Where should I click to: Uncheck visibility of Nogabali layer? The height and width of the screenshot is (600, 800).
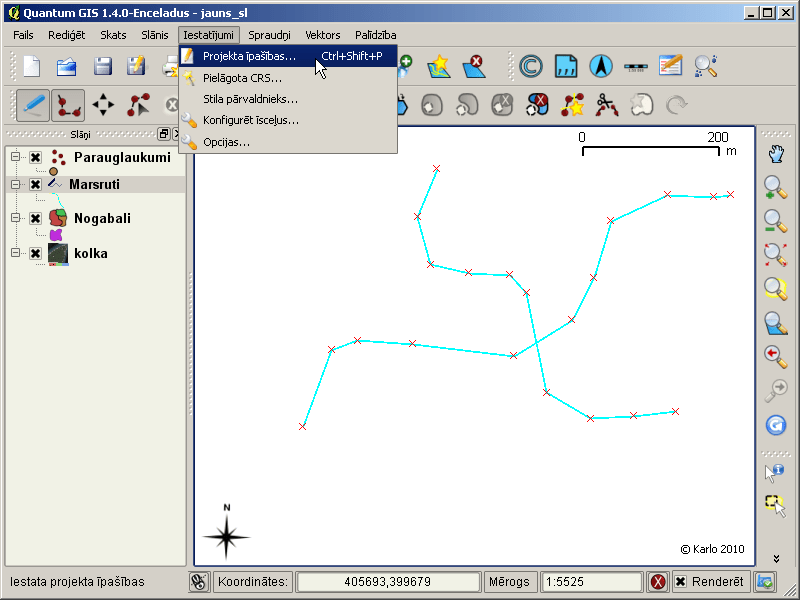pyautogui.click(x=35, y=218)
